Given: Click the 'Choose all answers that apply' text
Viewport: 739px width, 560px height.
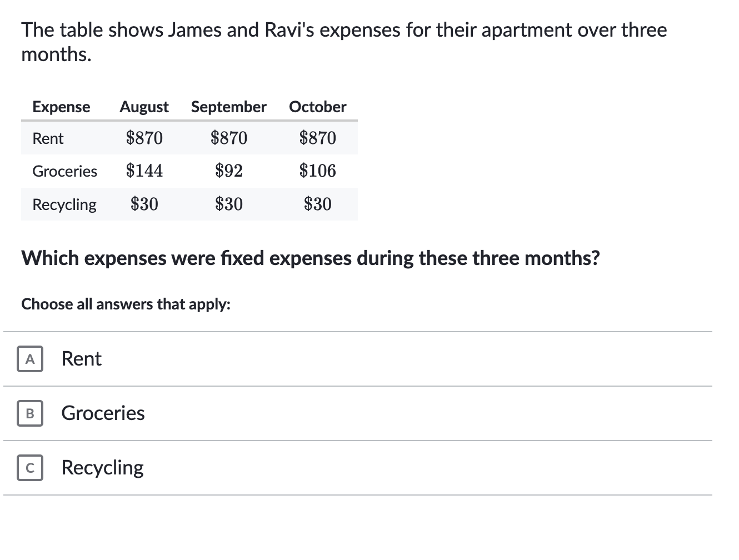Looking at the screenshot, I should coord(126,304).
